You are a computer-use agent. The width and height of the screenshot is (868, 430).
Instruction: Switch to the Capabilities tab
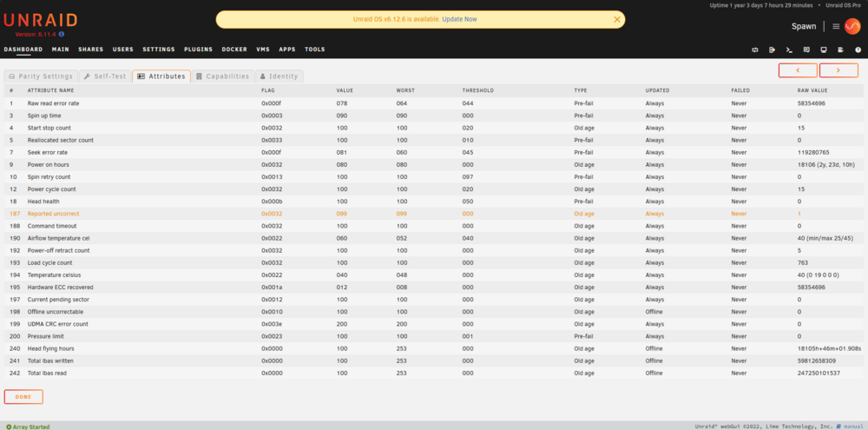223,76
